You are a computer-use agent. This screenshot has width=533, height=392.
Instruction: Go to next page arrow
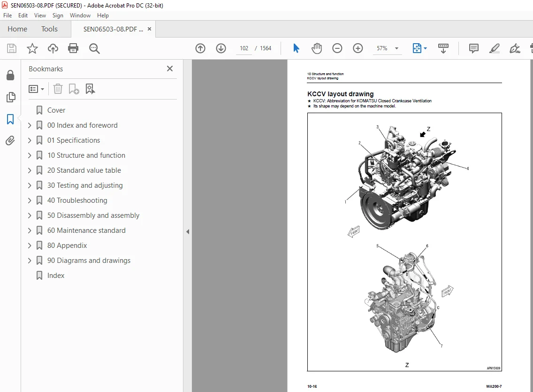221,48
